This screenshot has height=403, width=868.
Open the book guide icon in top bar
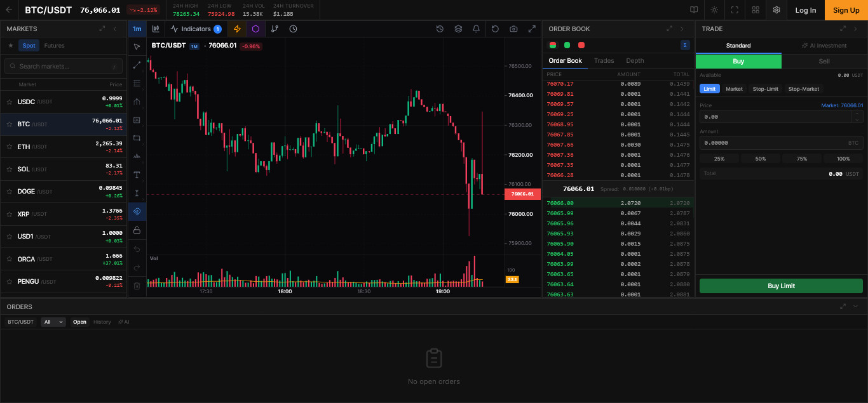(694, 10)
